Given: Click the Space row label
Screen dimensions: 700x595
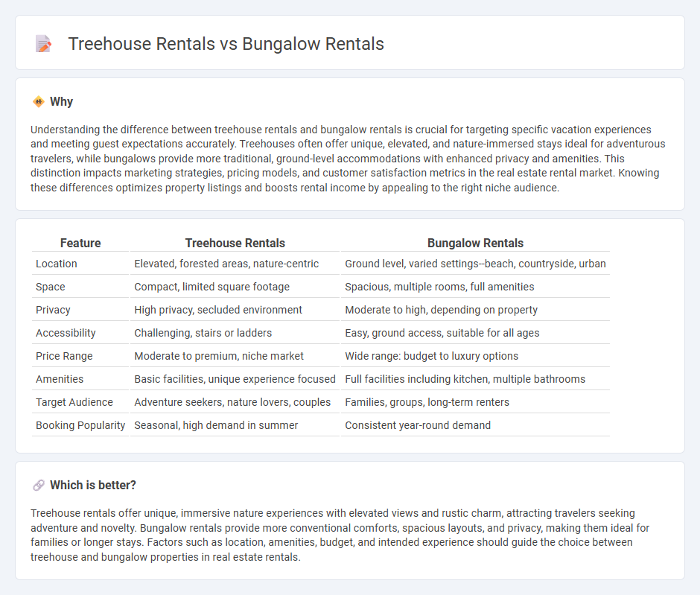Looking at the screenshot, I should [51, 287].
